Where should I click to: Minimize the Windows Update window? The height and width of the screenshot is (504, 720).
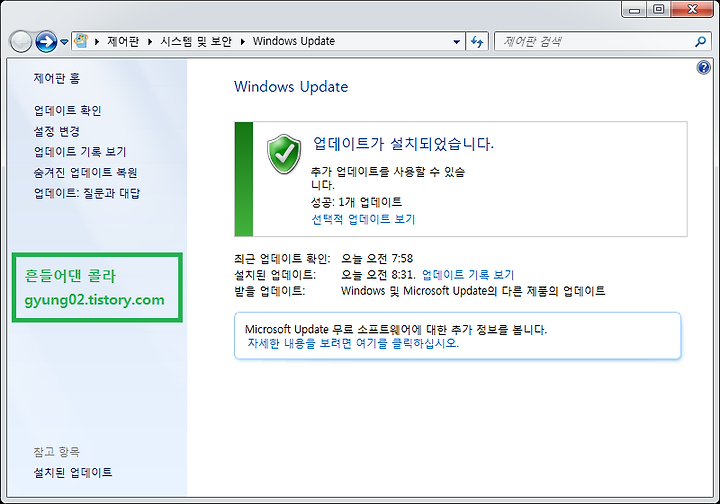pyautogui.click(x=635, y=10)
